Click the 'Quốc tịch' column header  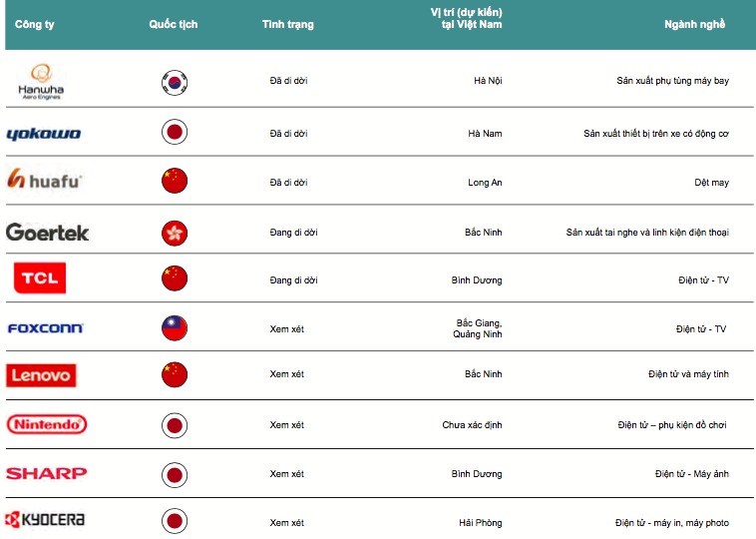(174, 24)
